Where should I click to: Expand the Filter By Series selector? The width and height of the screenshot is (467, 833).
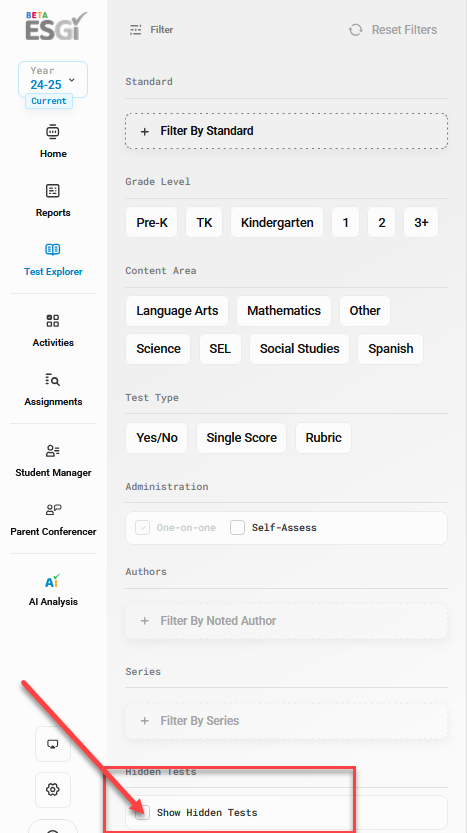[286, 721]
